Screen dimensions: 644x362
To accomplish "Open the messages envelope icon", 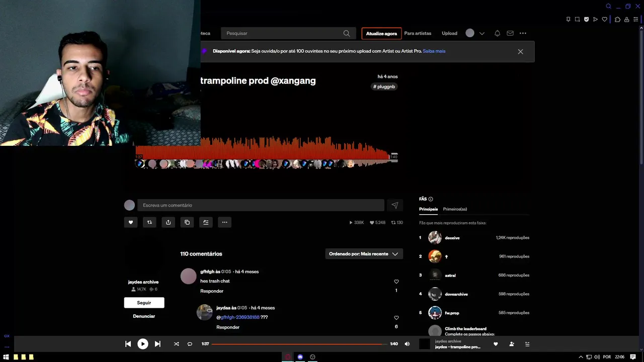I will pos(510,33).
